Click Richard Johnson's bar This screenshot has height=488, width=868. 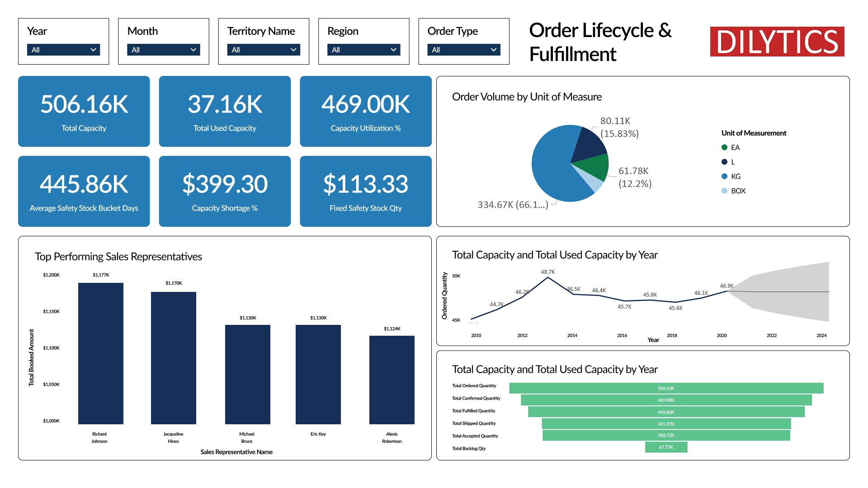(x=100, y=353)
